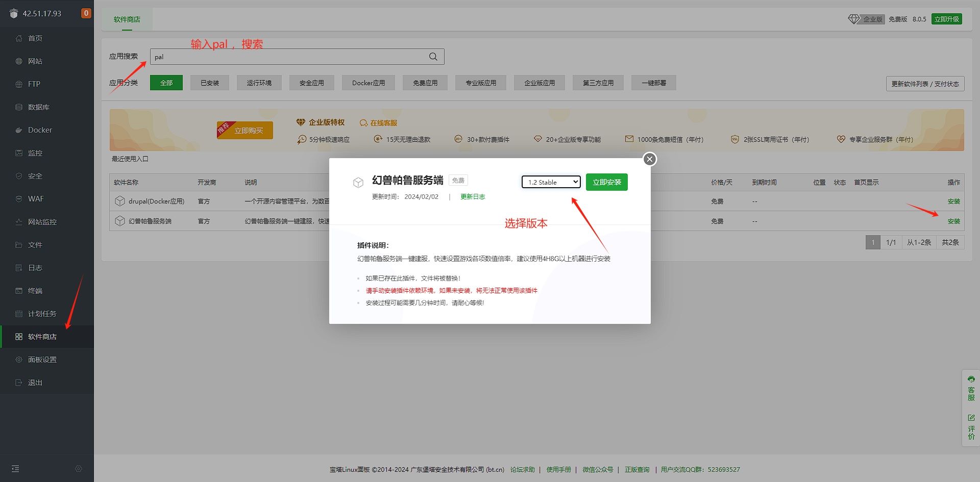Open 使用手册 footer link
The image size is (980, 482).
tap(558, 470)
